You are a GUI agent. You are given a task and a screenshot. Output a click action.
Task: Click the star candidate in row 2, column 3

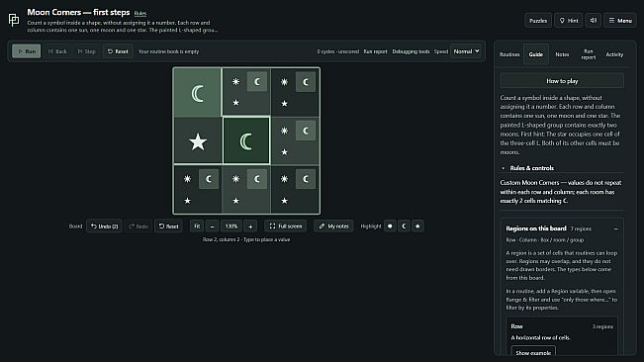(284, 152)
